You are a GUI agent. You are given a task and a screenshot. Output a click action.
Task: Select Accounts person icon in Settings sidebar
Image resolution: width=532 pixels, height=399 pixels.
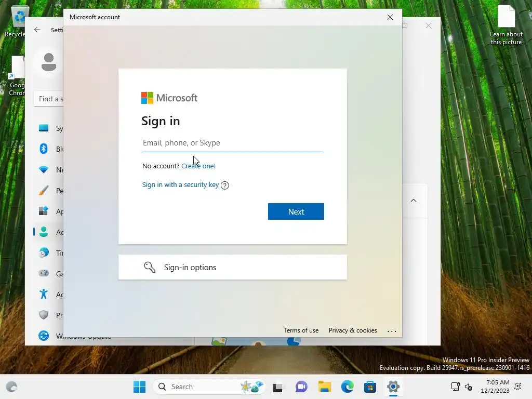click(x=44, y=232)
